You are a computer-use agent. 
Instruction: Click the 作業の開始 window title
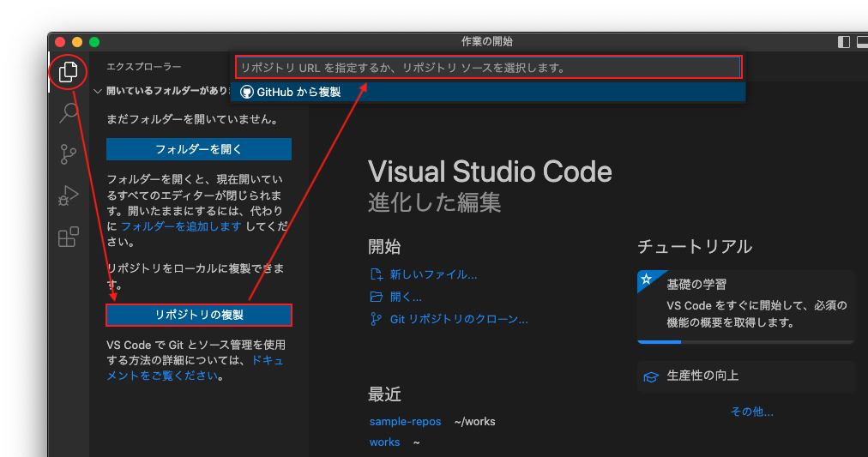(x=487, y=41)
